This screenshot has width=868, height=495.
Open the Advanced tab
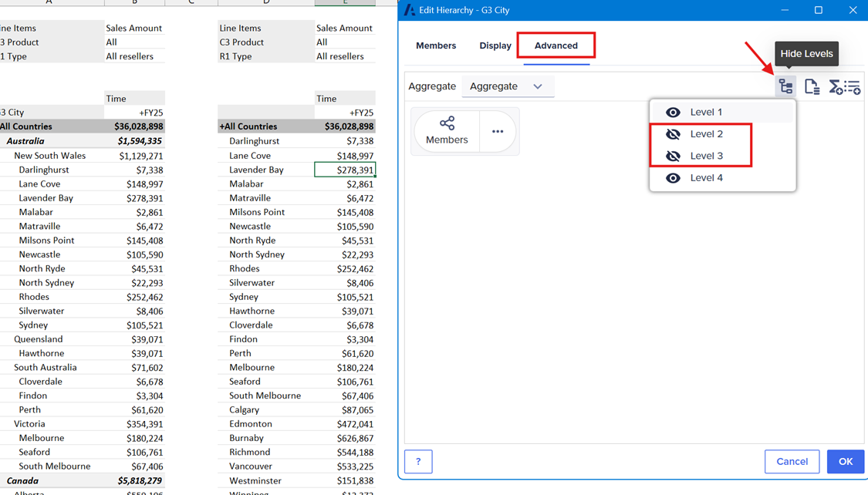click(556, 45)
